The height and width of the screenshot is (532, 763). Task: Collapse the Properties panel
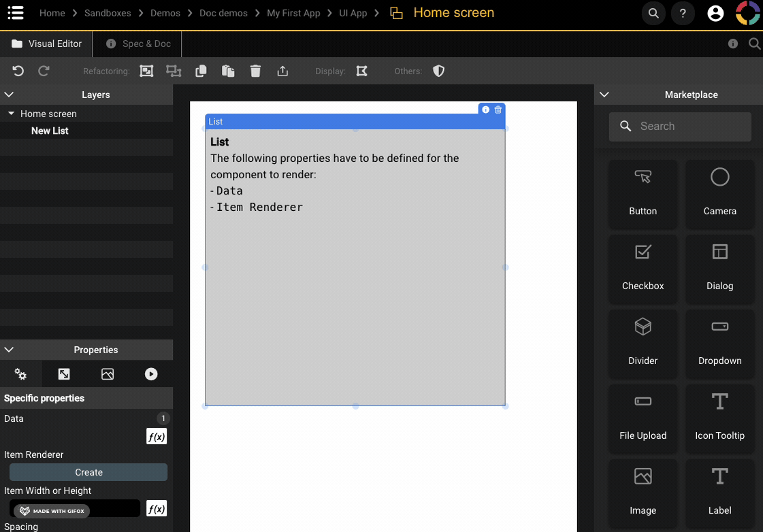point(9,350)
